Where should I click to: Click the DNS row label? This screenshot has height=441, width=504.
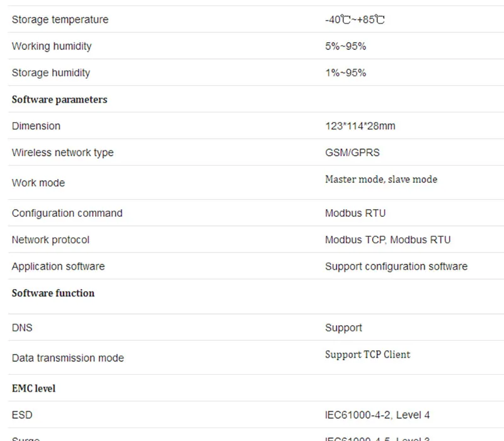22,328
